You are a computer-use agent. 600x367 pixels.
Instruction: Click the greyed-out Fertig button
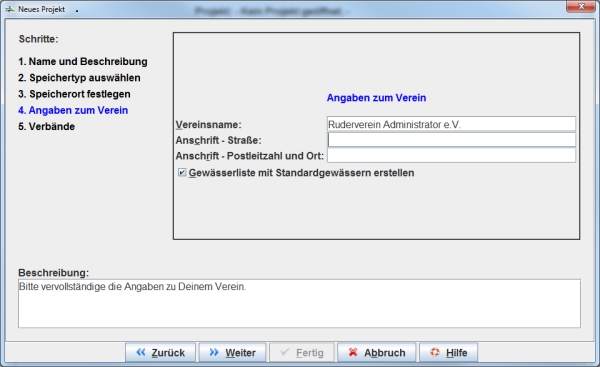pyautogui.click(x=302, y=352)
